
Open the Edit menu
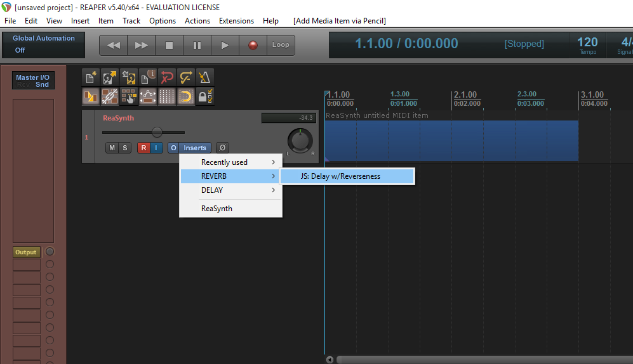31,21
